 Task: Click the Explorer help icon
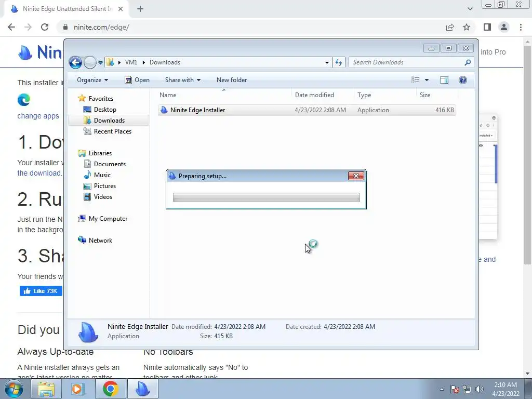pos(462,80)
